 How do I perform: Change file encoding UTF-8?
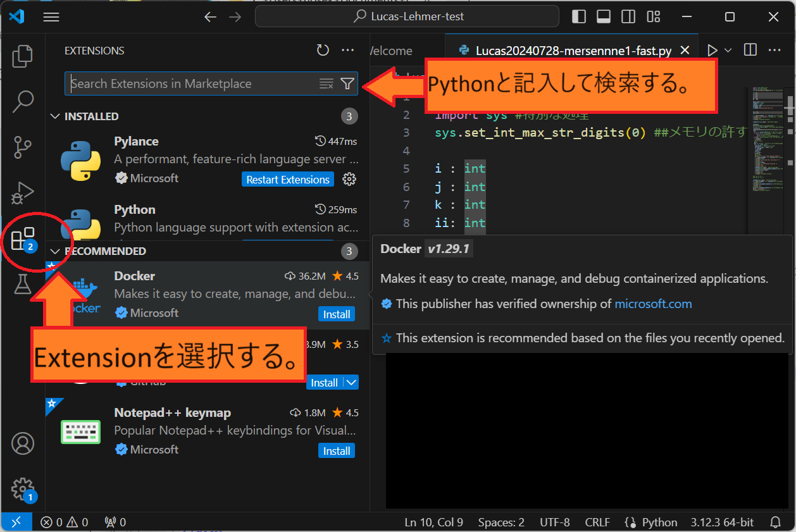tap(555, 523)
